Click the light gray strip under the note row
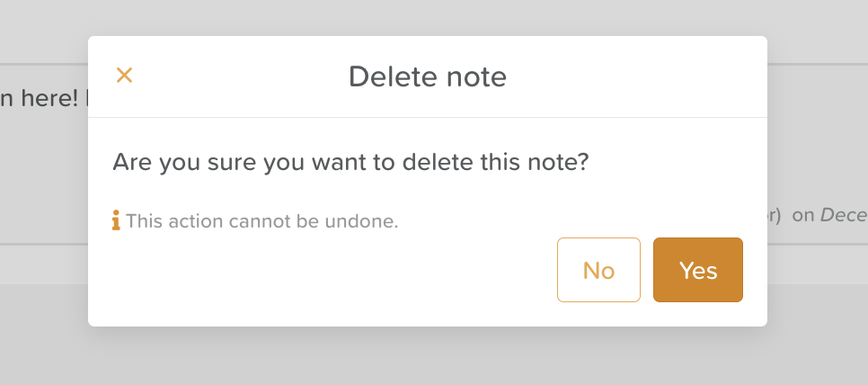 click(45, 265)
